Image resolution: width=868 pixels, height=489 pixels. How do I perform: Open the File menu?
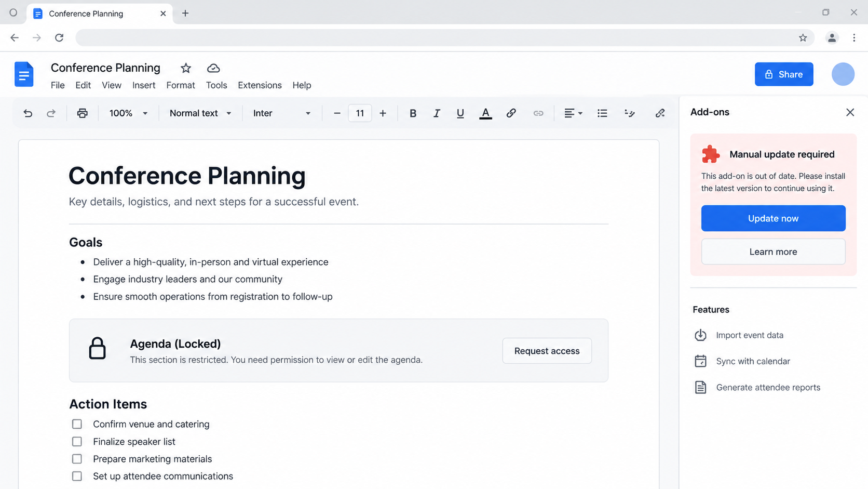coord(58,85)
